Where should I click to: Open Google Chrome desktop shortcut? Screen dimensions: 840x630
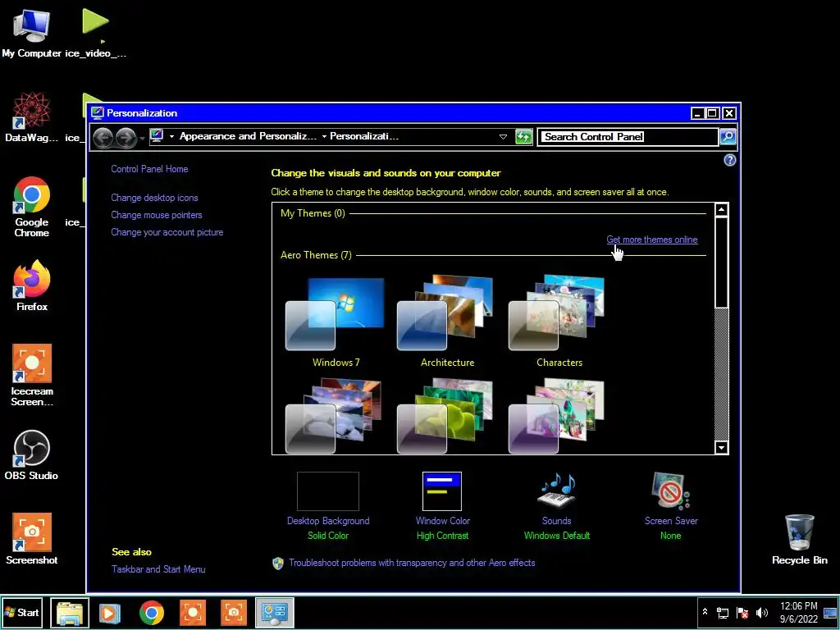coord(32,207)
